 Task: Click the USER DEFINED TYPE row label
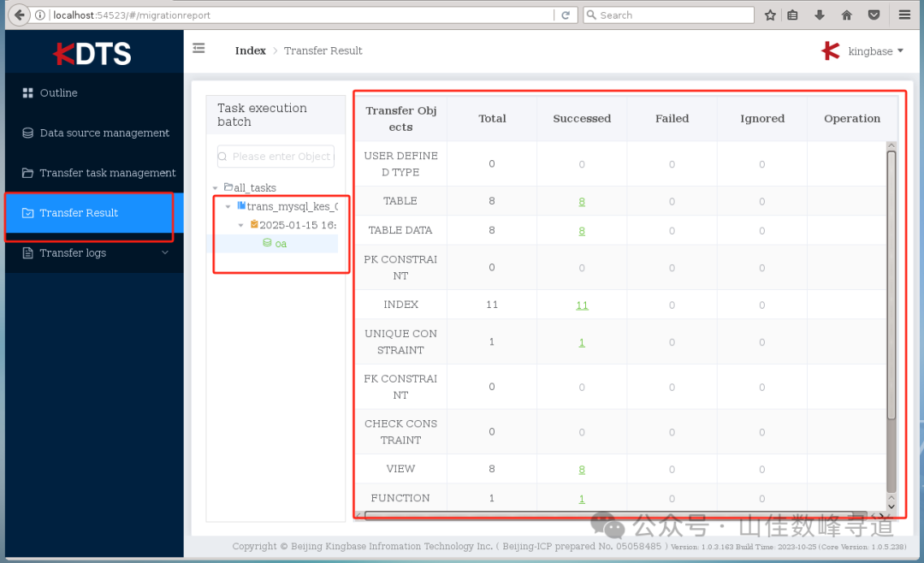pos(400,164)
